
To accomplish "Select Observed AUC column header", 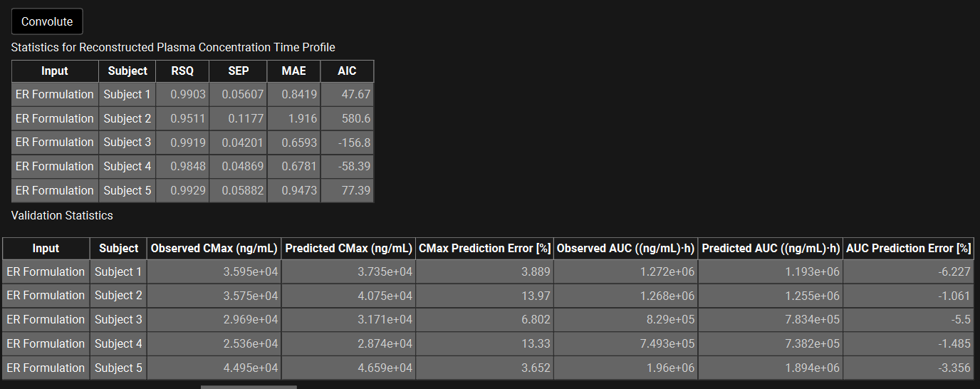I will pyautogui.click(x=625, y=248).
